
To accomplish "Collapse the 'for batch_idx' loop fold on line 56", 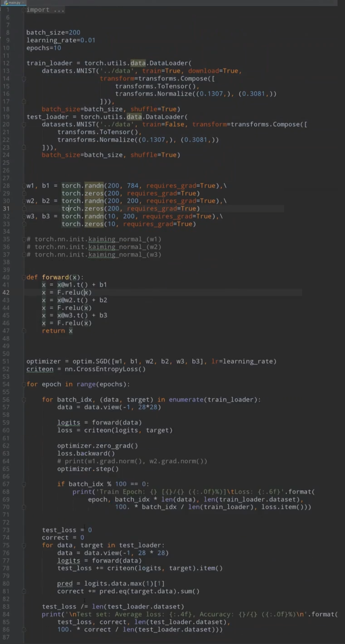I will pyautogui.click(x=24, y=400).
